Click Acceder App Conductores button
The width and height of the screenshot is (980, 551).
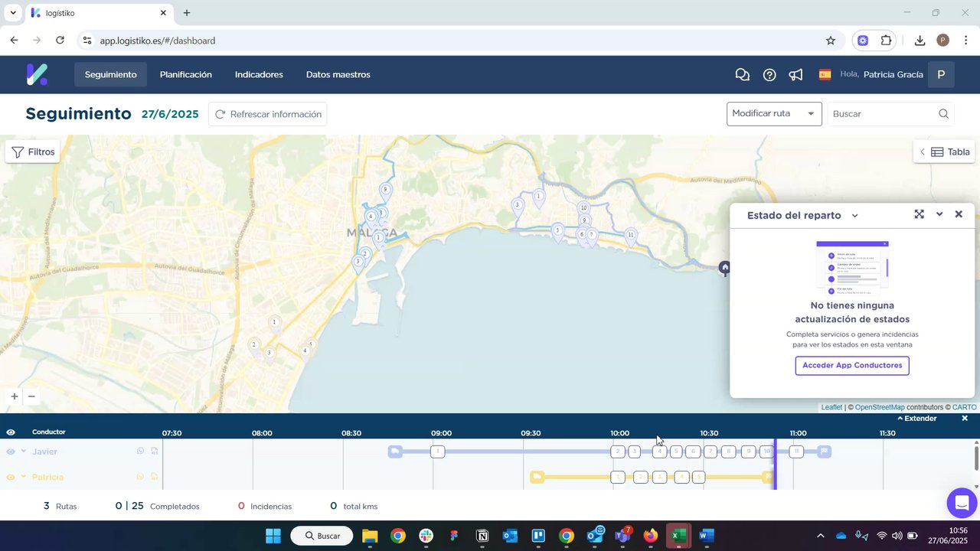852,366
